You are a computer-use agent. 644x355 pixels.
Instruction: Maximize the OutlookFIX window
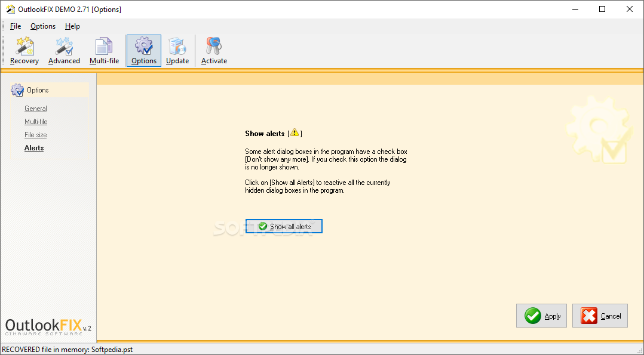pos(602,9)
